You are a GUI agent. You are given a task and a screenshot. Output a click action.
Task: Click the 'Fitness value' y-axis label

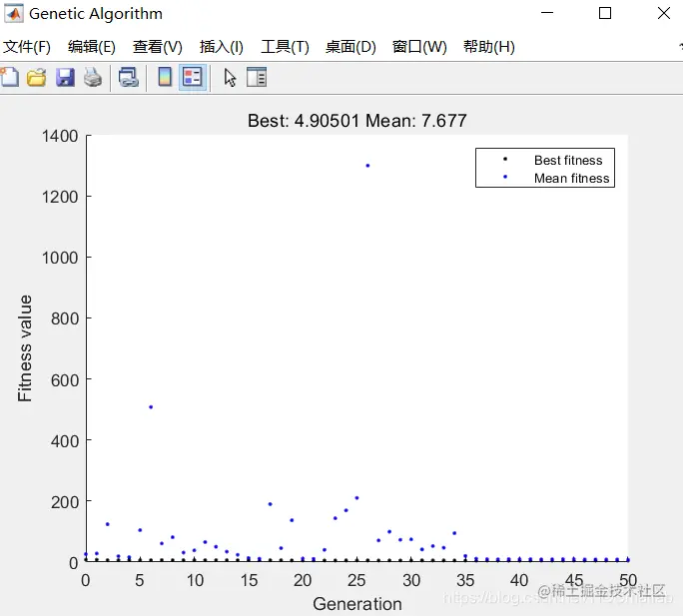click(25, 348)
